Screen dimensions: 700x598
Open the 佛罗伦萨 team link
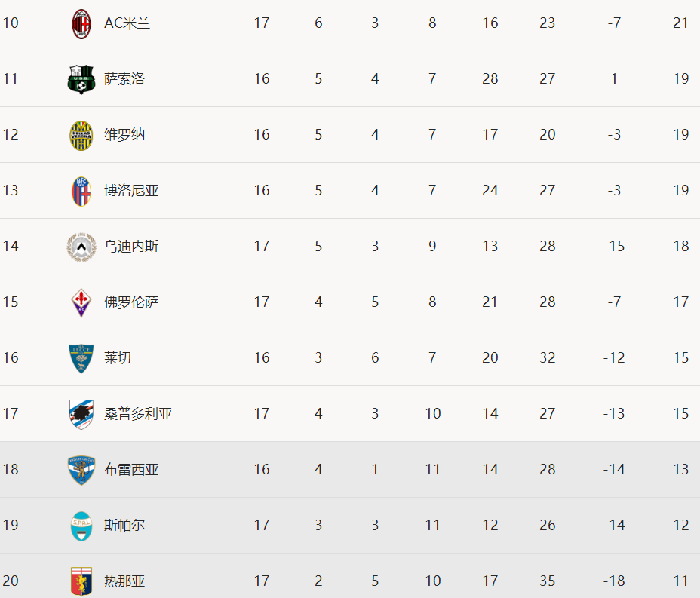click(x=131, y=302)
